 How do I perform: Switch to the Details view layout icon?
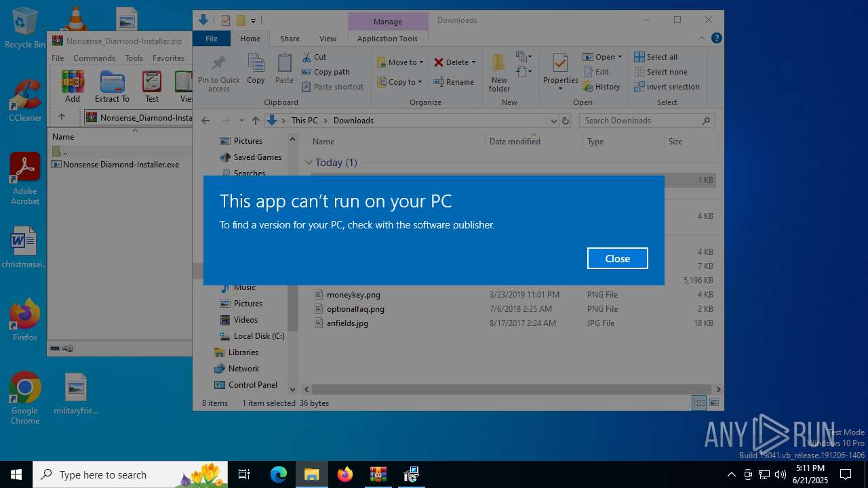[699, 403]
